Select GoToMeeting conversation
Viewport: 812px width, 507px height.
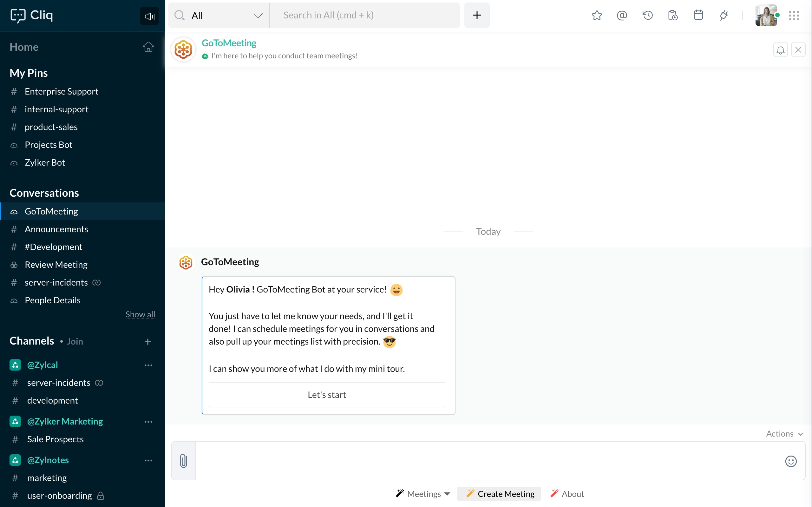pos(82,211)
